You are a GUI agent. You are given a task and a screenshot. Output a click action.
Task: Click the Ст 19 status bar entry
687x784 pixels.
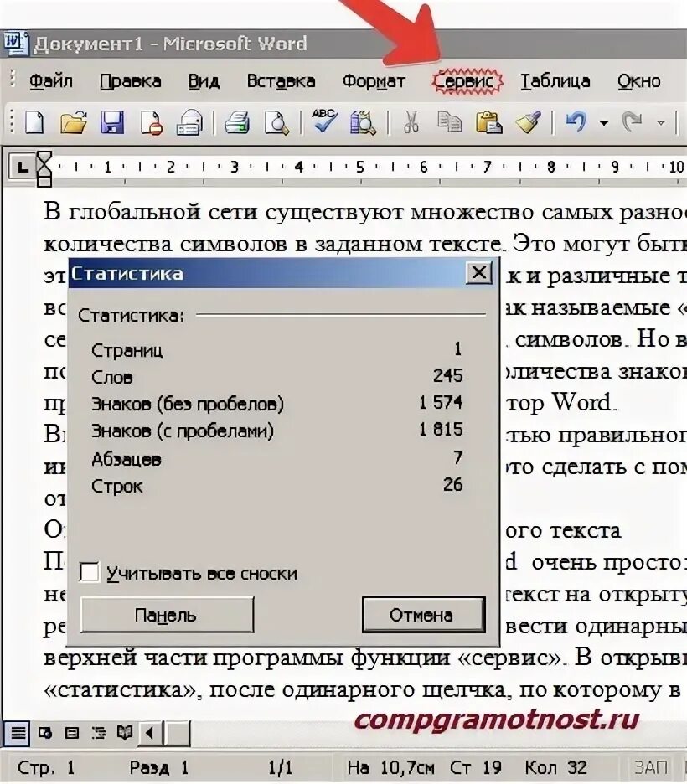click(x=476, y=767)
